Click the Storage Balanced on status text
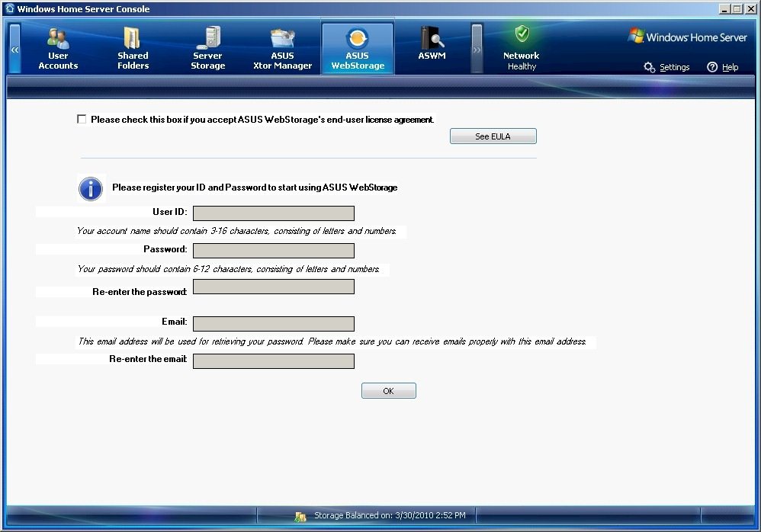This screenshot has height=532, width=761. (390, 515)
